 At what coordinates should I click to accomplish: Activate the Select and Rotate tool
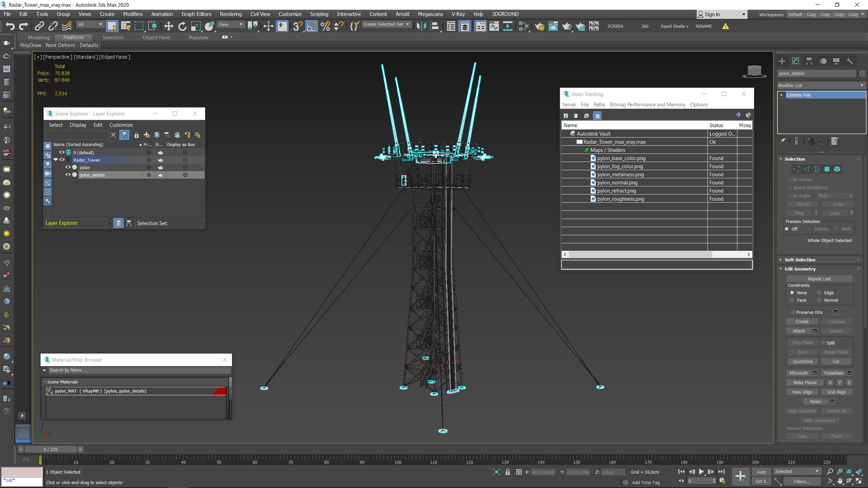tap(182, 26)
